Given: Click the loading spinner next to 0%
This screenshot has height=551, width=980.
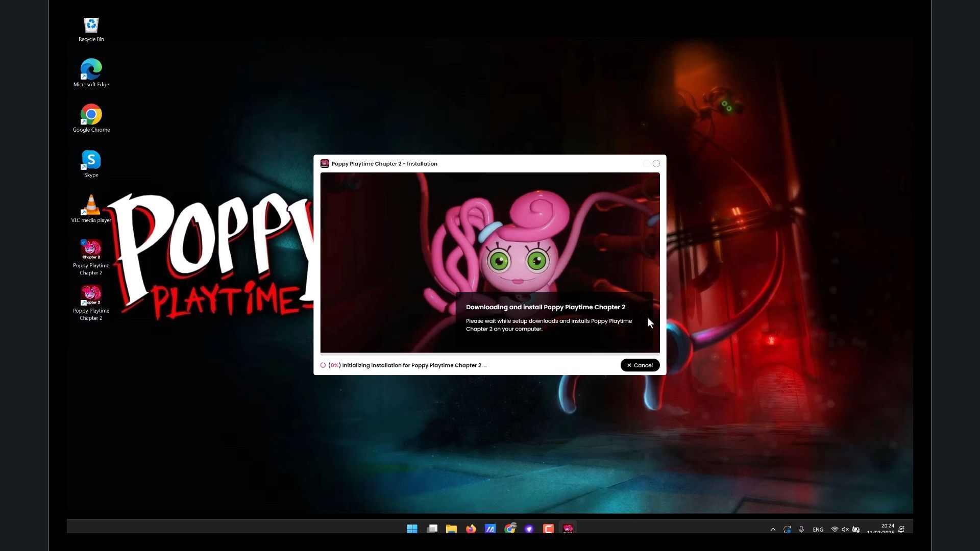Looking at the screenshot, I should (323, 365).
